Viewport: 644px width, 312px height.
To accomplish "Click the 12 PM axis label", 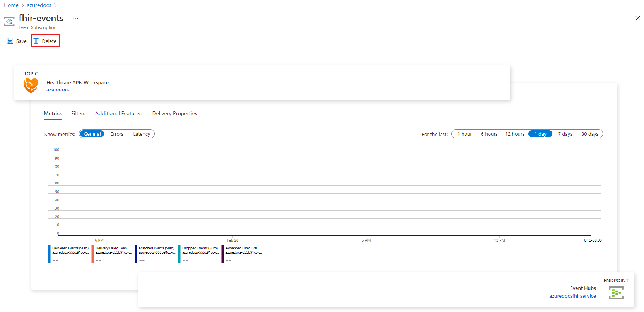I will (x=499, y=240).
